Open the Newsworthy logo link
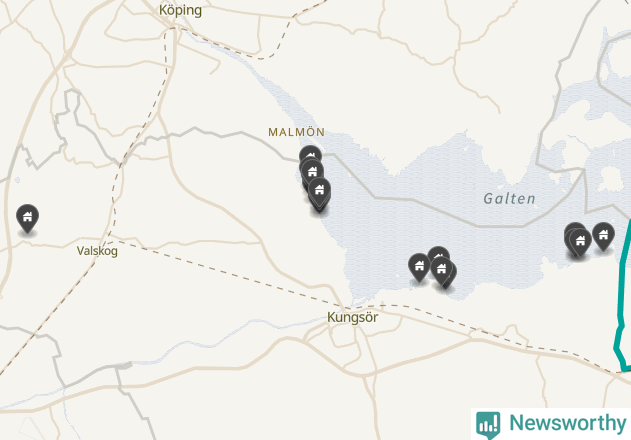Viewport: 631px width, 440px height. pyautogui.click(x=551, y=424)
